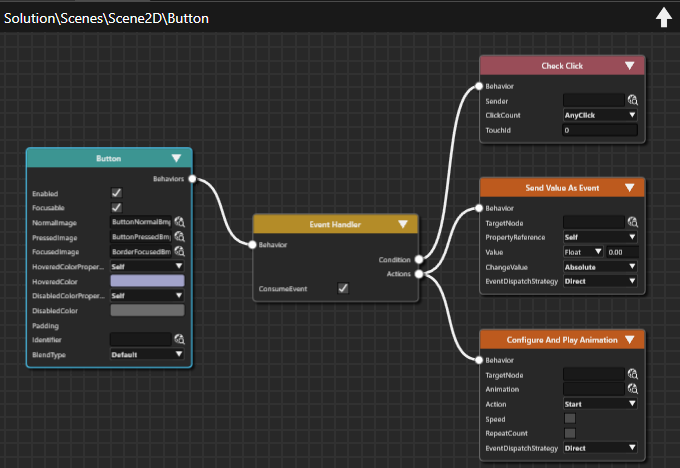The image size is (680, 468).
Task: Select the Check Click node header
Action: [562, 66]
